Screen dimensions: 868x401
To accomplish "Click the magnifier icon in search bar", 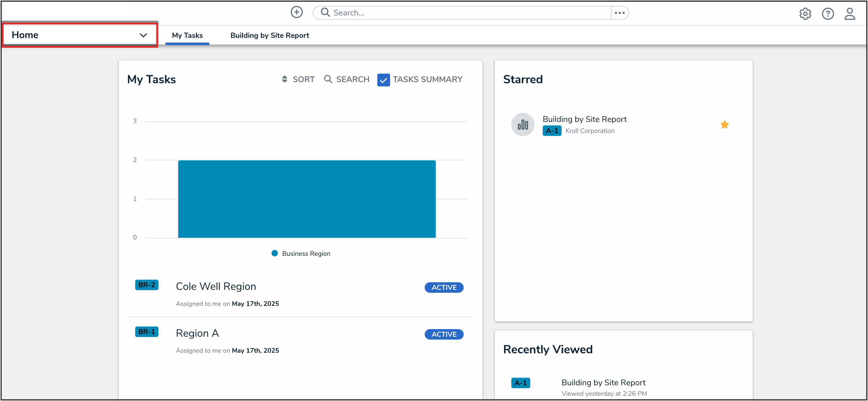I will click(325, 13).
